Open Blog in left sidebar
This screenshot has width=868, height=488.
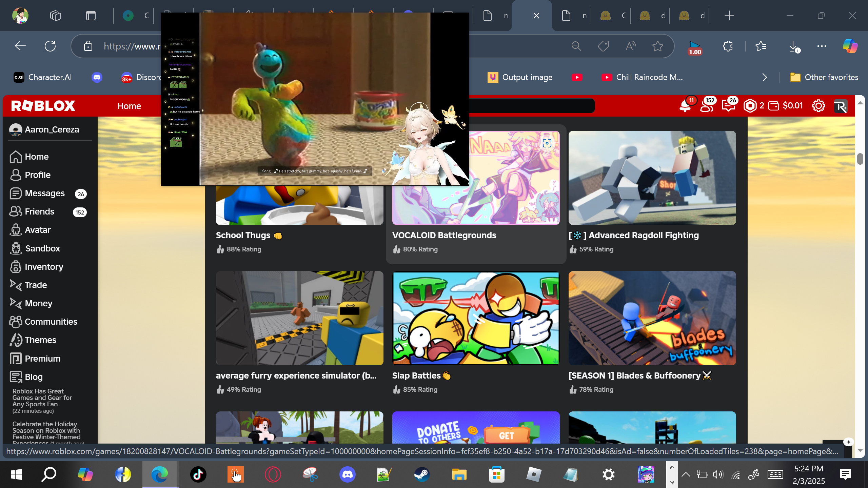pyautogui.click(x=26, y=377)
